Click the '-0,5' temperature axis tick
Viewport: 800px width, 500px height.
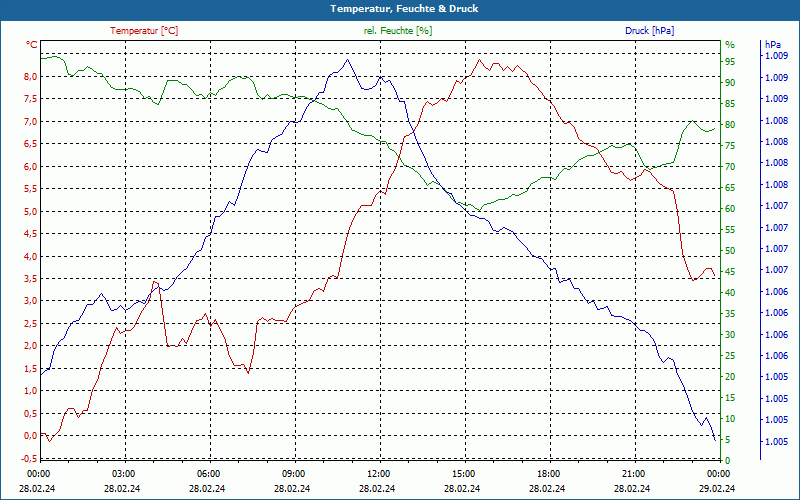click(x=30, y=458)
